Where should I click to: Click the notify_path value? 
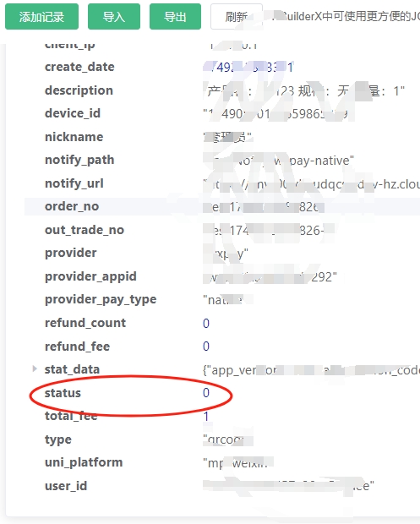tap(279, 161)
